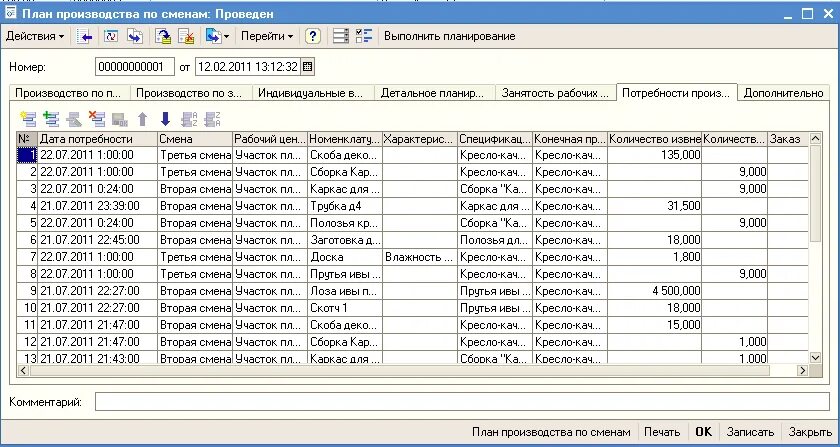840x447 pixels.
Task: Click the sort descending Z-A icon
Action: tap(212, 119)
